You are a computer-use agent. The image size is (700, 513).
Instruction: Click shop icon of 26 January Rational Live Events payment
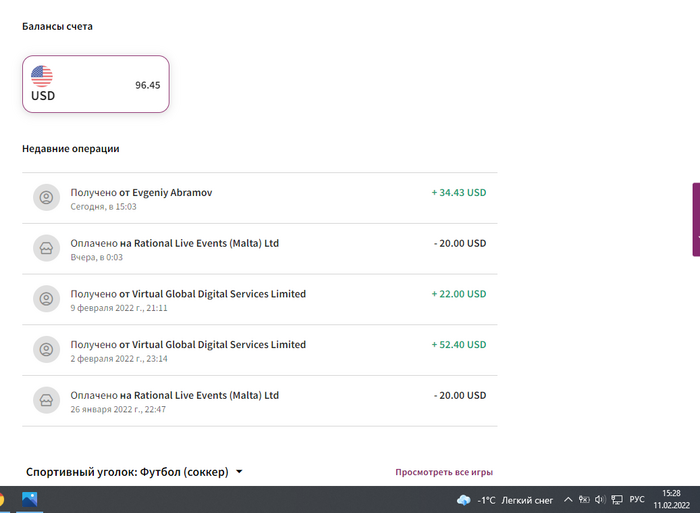coord(46,400)
